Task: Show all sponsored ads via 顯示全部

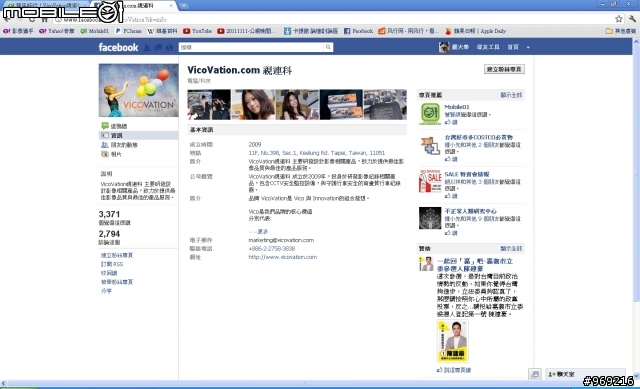Action: click(x=511, y=249)
